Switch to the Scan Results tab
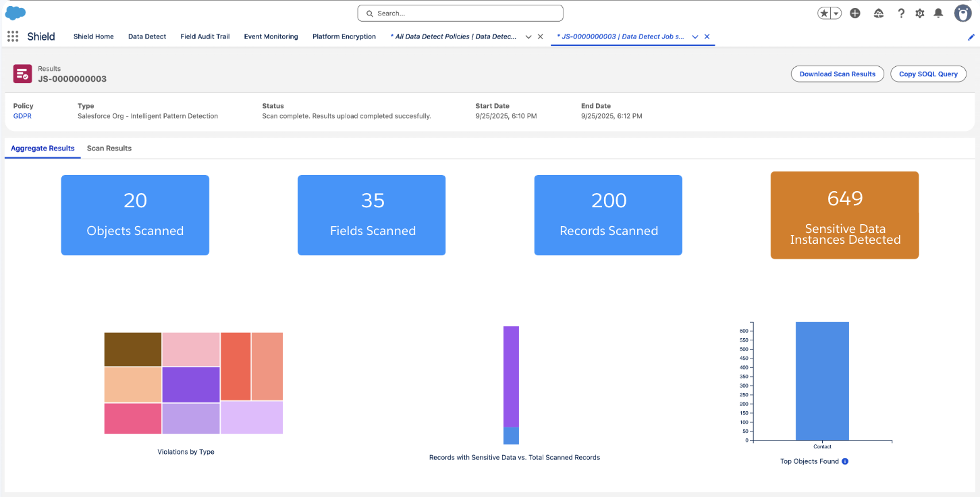Screen dimensions: 980x497 [109, 149]
